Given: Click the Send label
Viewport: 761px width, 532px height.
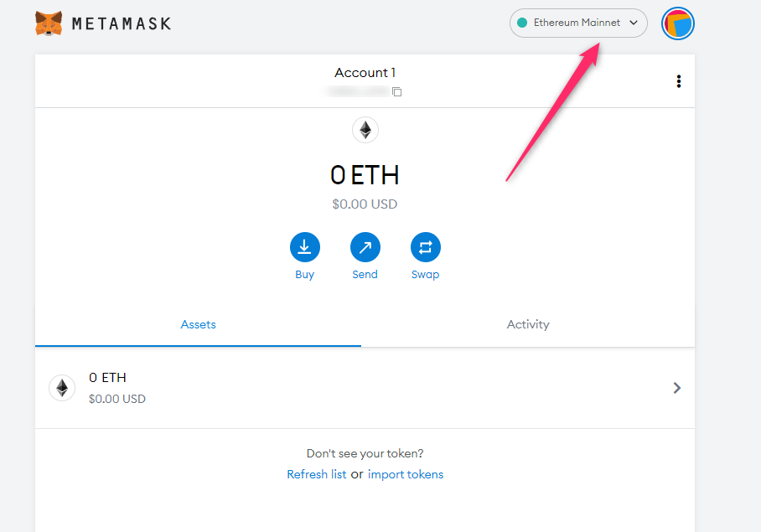Looking at the screenshot, I should pyautogui.click(x=365, y=275).
